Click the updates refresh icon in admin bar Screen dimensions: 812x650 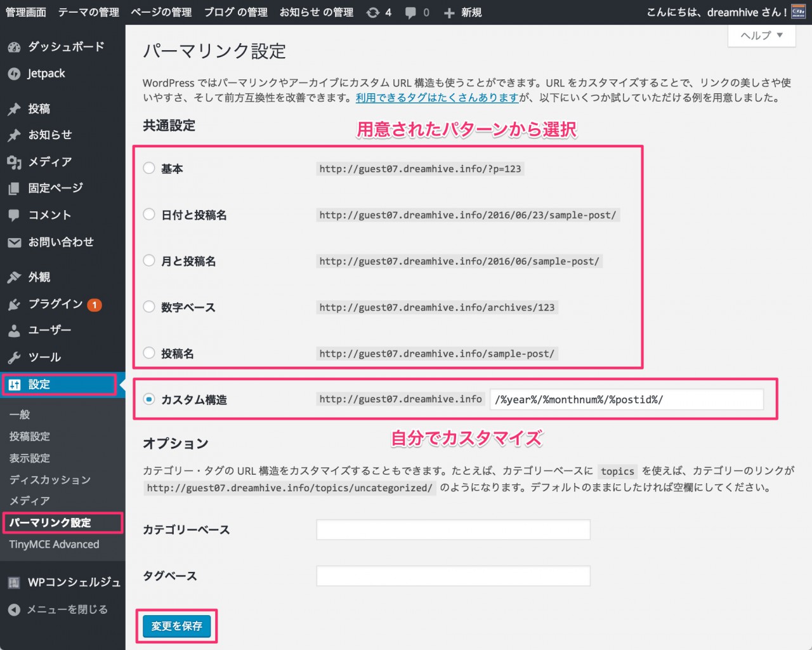tap(373, 13)
